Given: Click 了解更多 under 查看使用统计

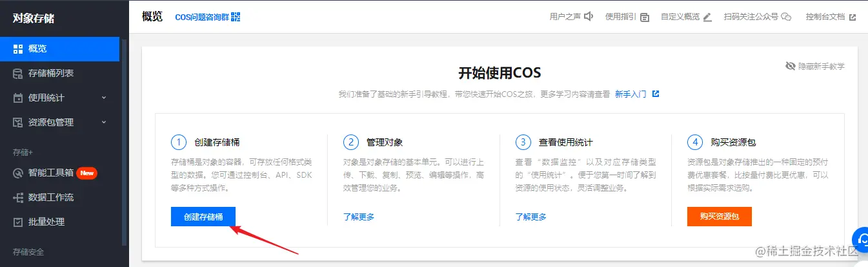Looking at the screenshot, I should 531,217.
